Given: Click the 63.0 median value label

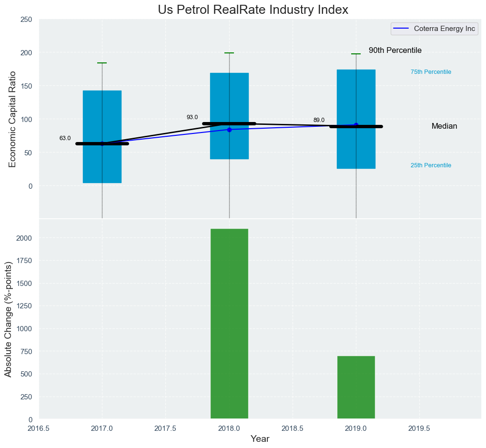Looking at the screenshot, I should (65, 138).
